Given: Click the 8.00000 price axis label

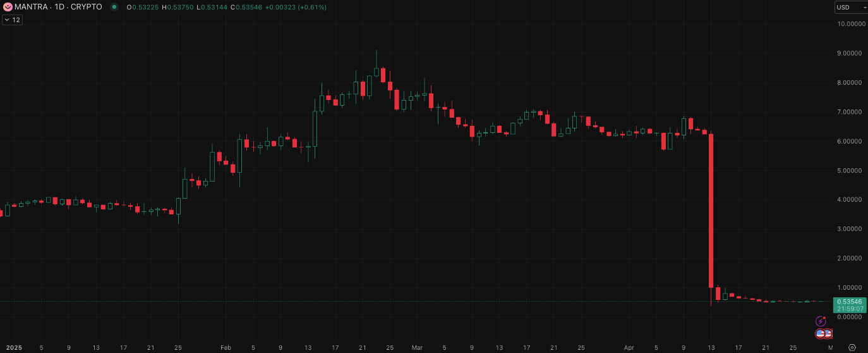Looking at the screenshot, I should pyautogui.click(x=850, y=83).
